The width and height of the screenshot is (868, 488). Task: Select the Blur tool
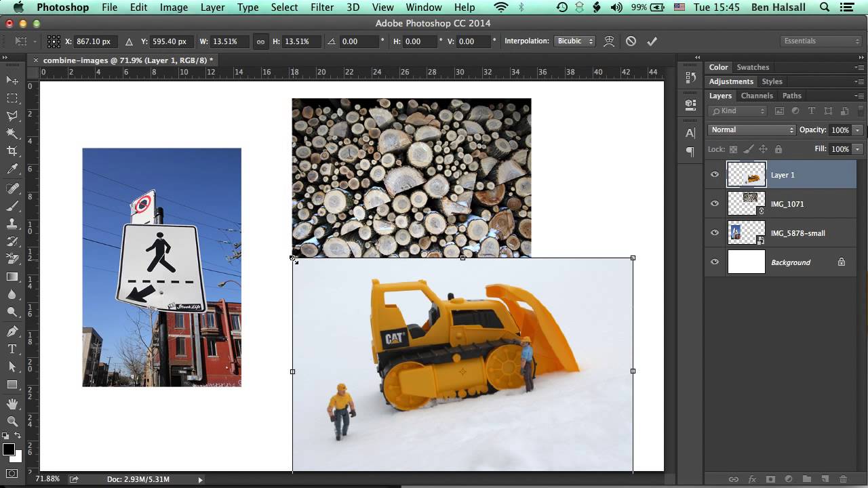[12, 294]
